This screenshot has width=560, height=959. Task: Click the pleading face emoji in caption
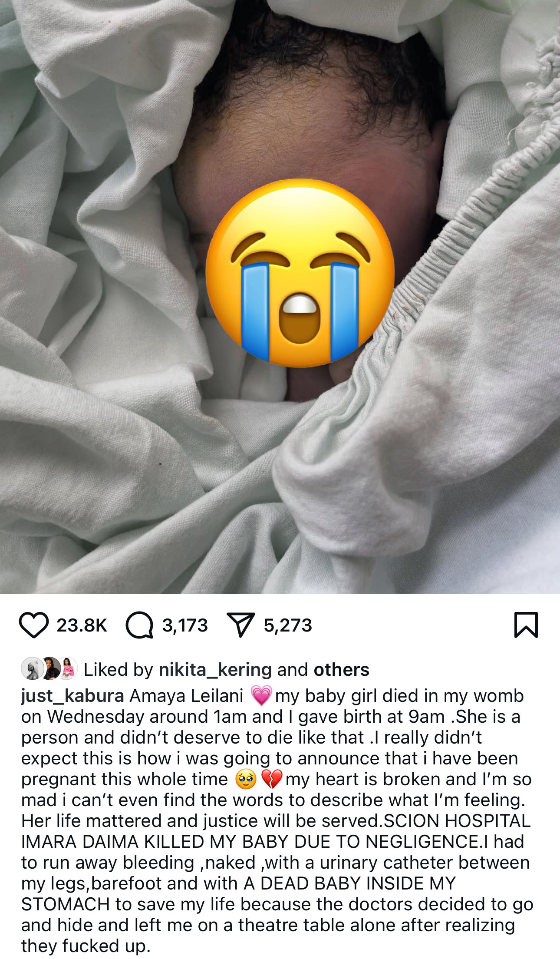tap(246, 779)
